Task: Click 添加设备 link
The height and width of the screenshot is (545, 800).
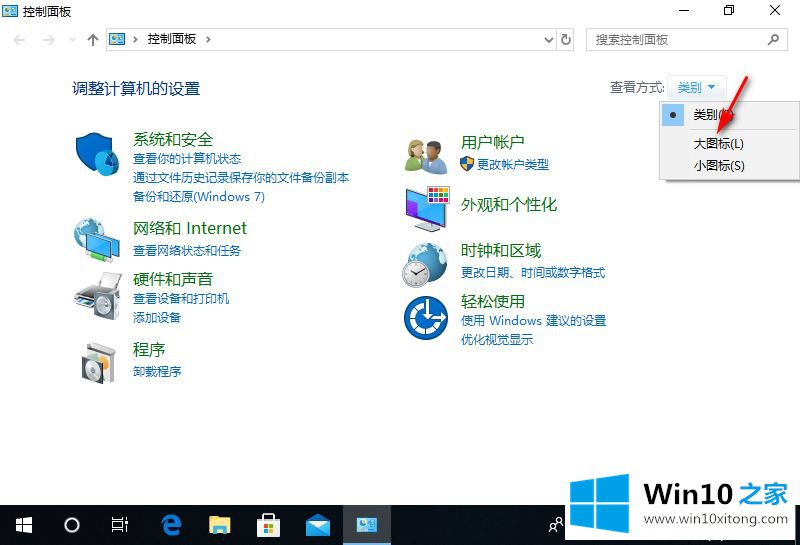Action: click(157, 317)
